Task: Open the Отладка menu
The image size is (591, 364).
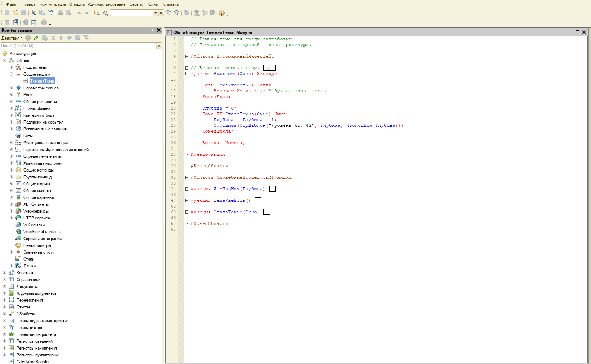Action: pyautogui.click(x=77, y=4)
